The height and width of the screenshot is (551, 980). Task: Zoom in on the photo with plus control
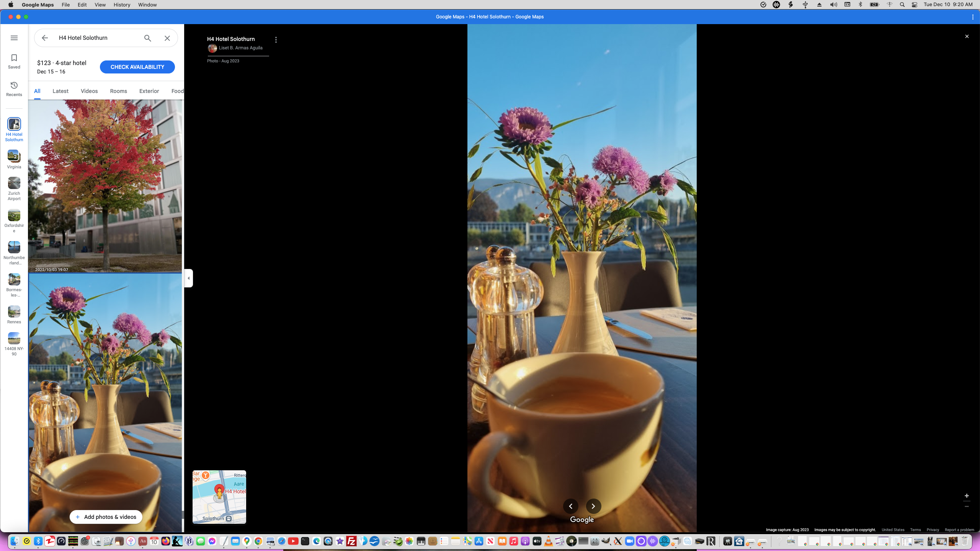tap(967, 496)
